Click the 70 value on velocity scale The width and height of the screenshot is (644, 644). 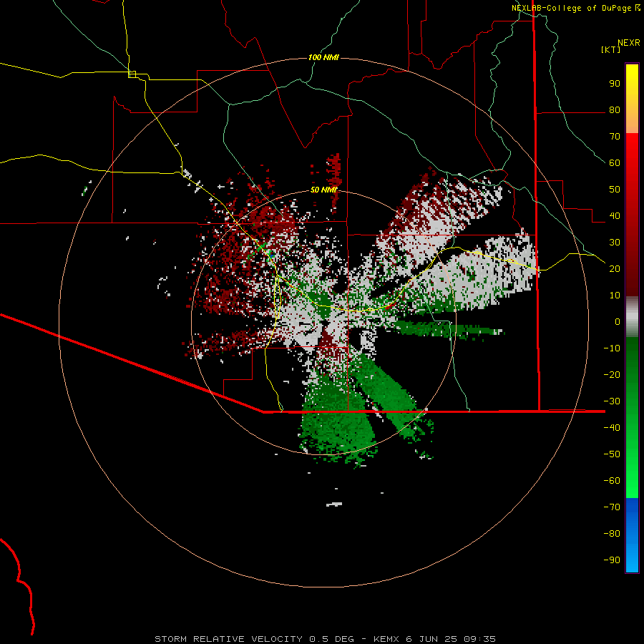615,137
